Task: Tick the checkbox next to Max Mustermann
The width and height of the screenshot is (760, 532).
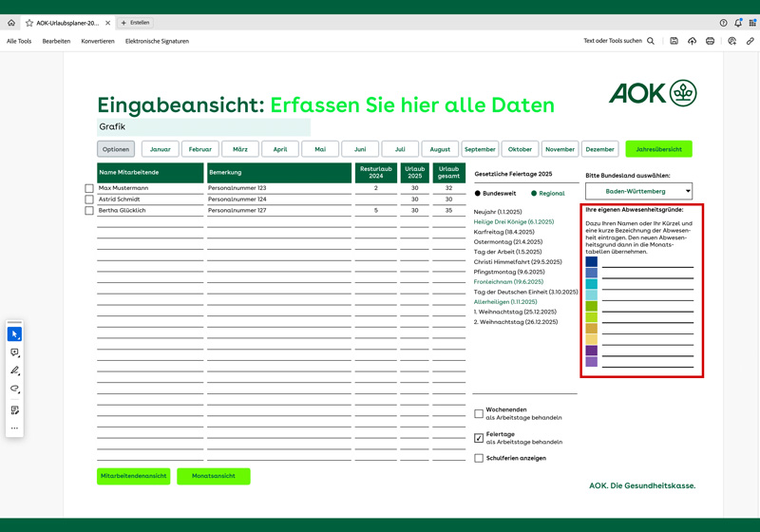Action: click(x=89, y=188)
